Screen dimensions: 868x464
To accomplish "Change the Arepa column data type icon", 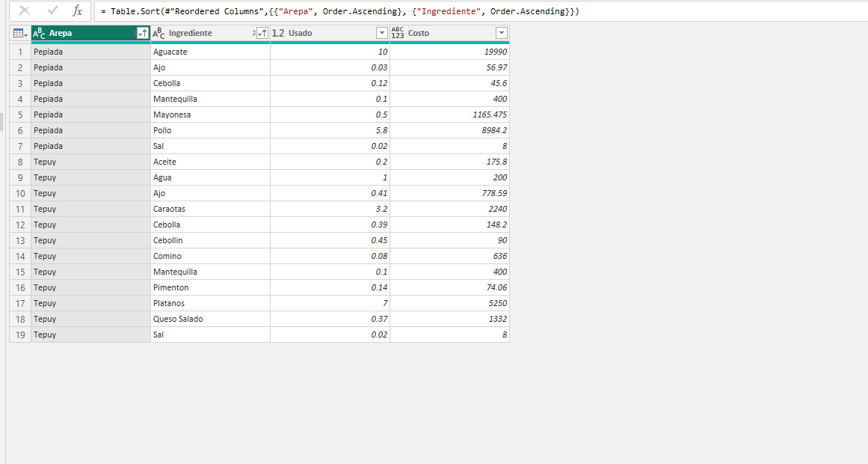I will (40, 33).
